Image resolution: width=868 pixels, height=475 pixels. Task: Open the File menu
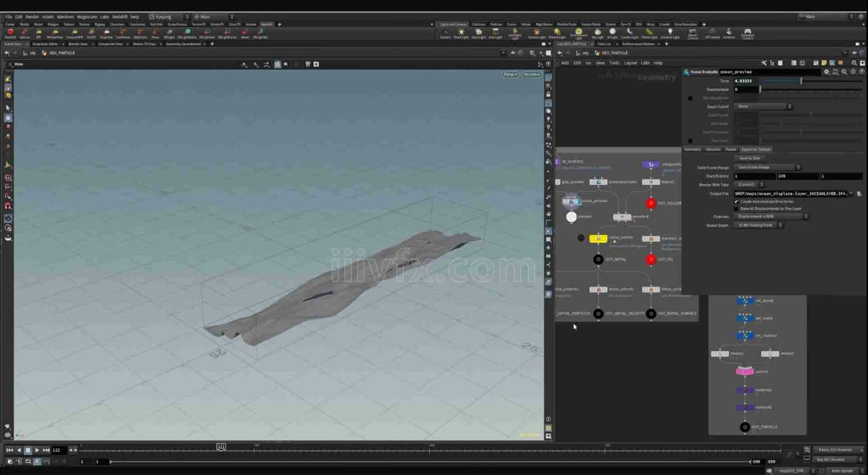point(9,17)
